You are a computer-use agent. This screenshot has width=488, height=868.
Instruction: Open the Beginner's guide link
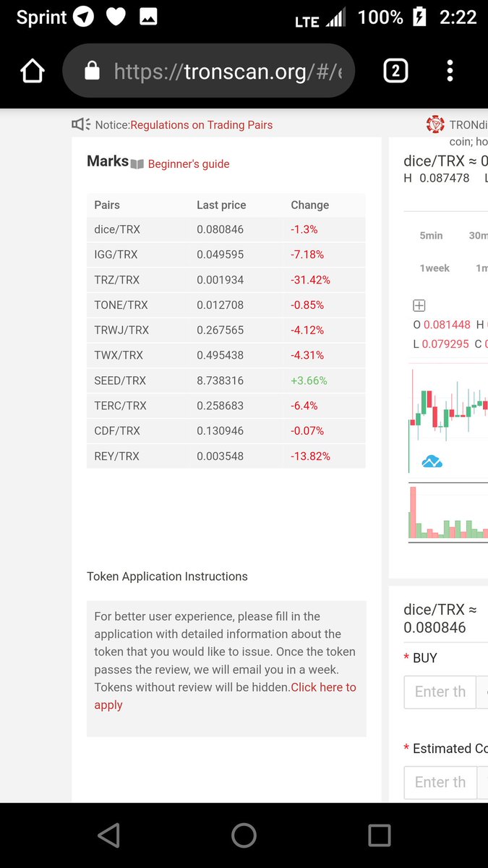[189, 164]
